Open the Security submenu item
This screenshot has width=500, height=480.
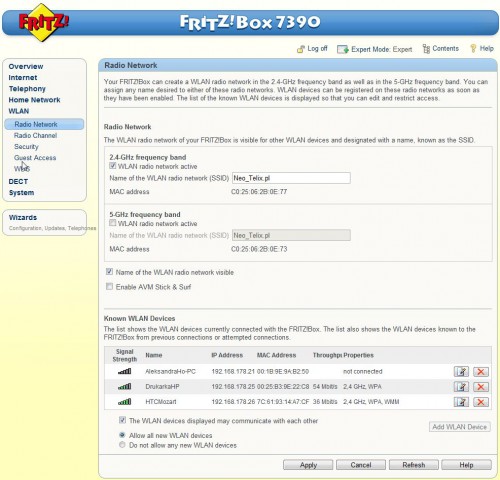coord(26,146)
